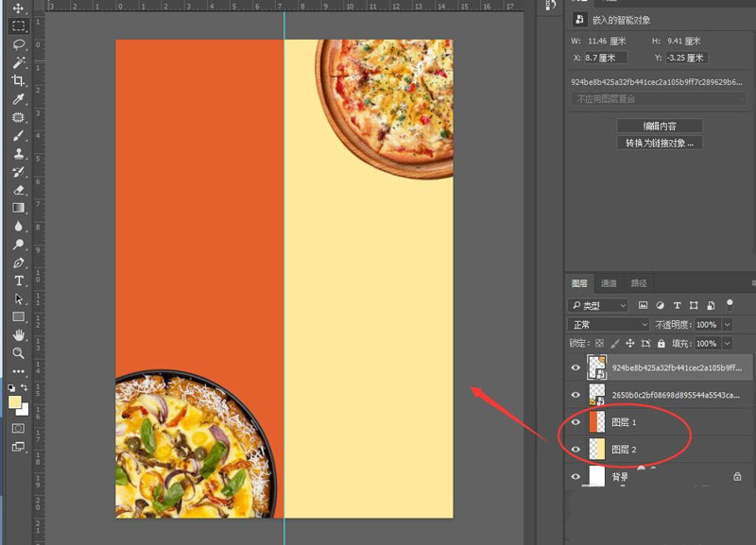Select the Gradient tool
The image size is (756, 545).
tap(18, 208)
